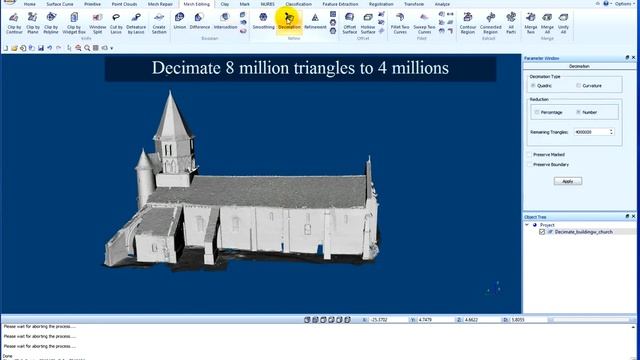Select the Offset Surface tool
Image resolution: width=640 pixels, height=360 pixels.
[x=349, y=23]
